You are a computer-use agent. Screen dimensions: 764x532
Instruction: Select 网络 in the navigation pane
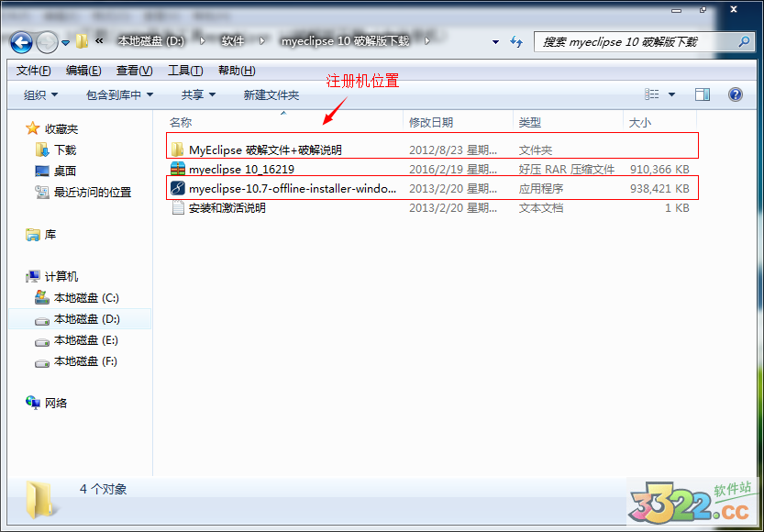47,403
